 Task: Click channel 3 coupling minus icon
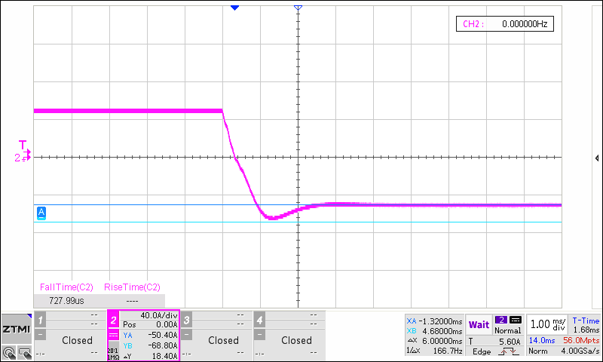tap(187, 334)
